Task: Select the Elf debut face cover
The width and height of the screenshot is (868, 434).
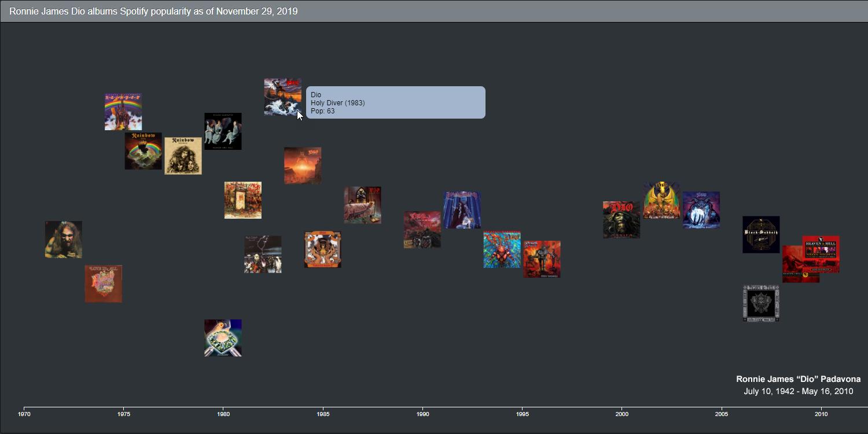Action: pyautogui.click(x=64, y=240)
